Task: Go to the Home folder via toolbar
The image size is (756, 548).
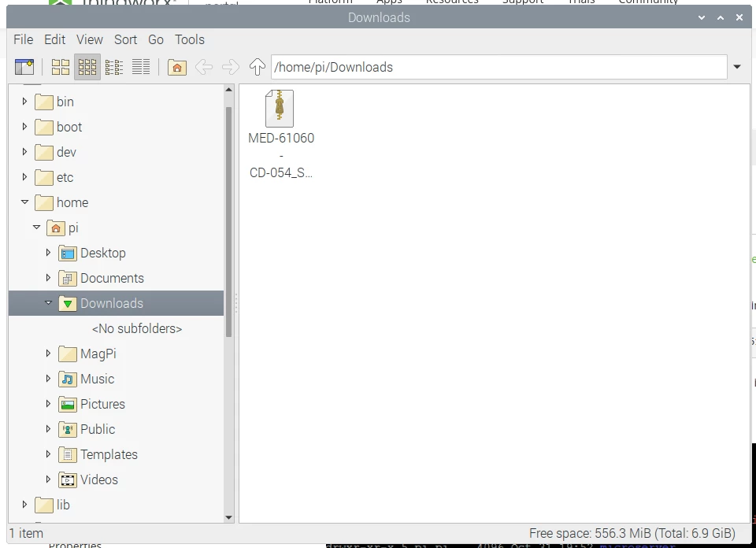Action: [x=176, y=67]
